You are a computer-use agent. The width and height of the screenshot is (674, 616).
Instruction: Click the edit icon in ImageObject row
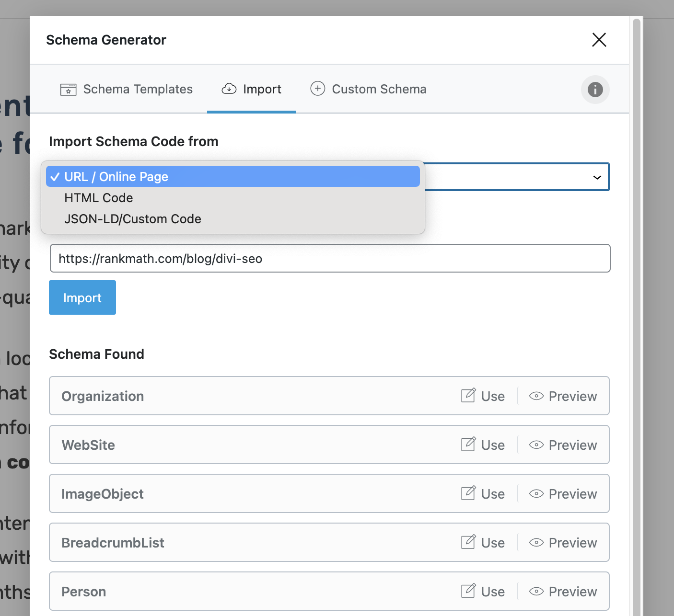468,493
